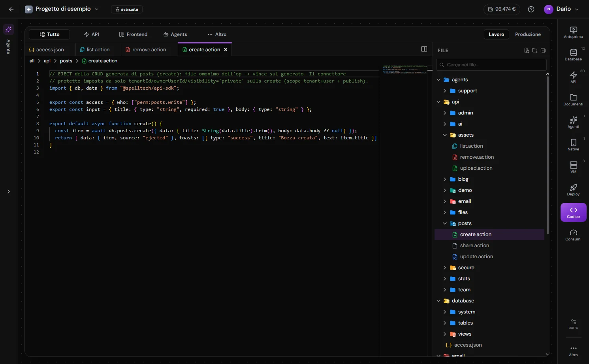Open the Progetto di esempio dropdown

click(62, 9)
